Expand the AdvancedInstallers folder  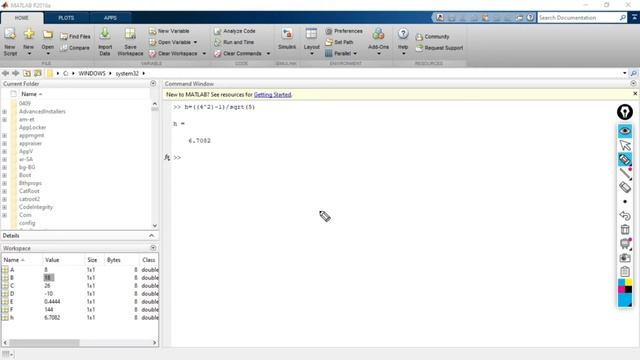pyautogui.click(x=4, y=111)
